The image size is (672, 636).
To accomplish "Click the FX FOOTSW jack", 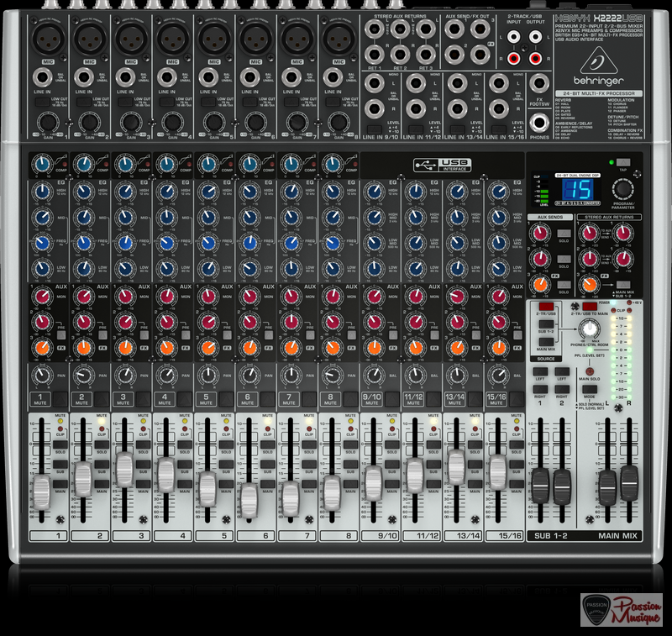I will (538, 83).
